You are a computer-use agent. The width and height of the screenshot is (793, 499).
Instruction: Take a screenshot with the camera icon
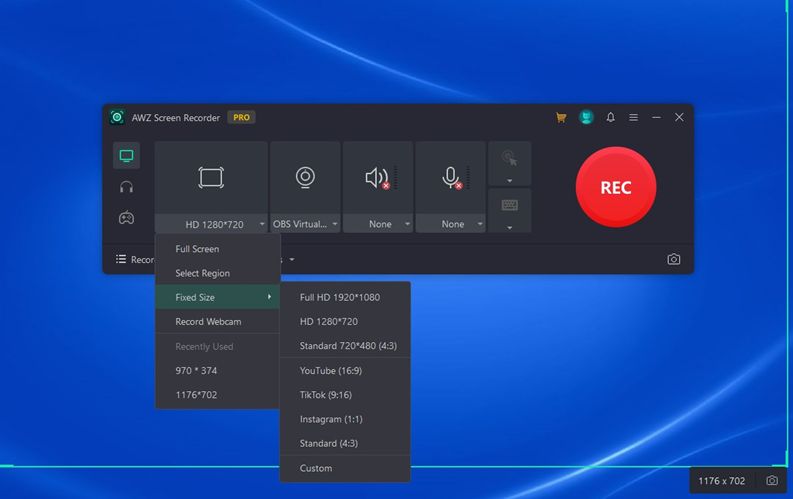[673, 259]
